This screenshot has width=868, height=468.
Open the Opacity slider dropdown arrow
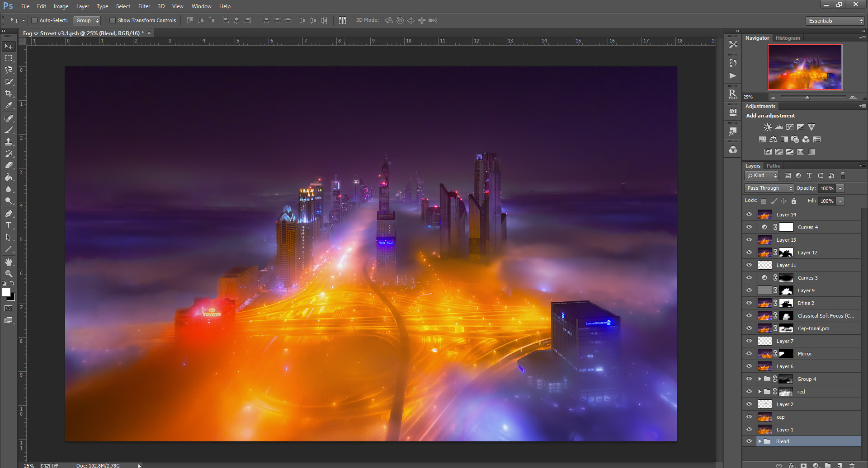click(x=840, y=188)
